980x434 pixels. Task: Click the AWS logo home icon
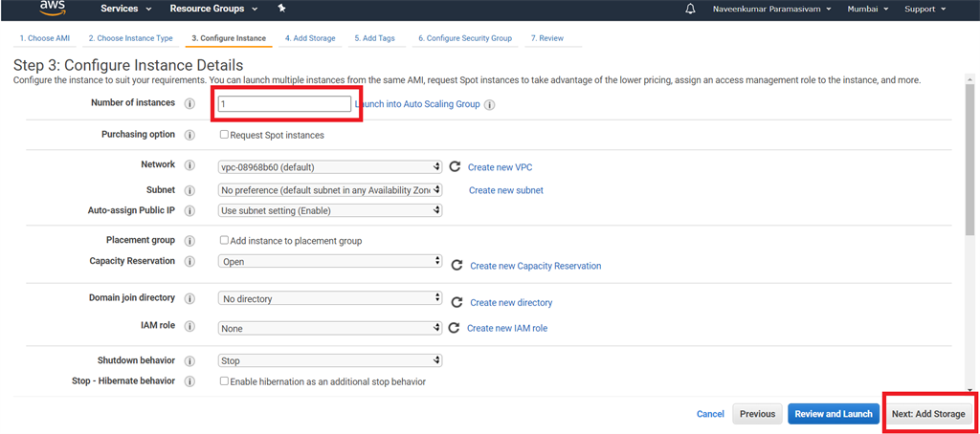(x=52, y=8)
